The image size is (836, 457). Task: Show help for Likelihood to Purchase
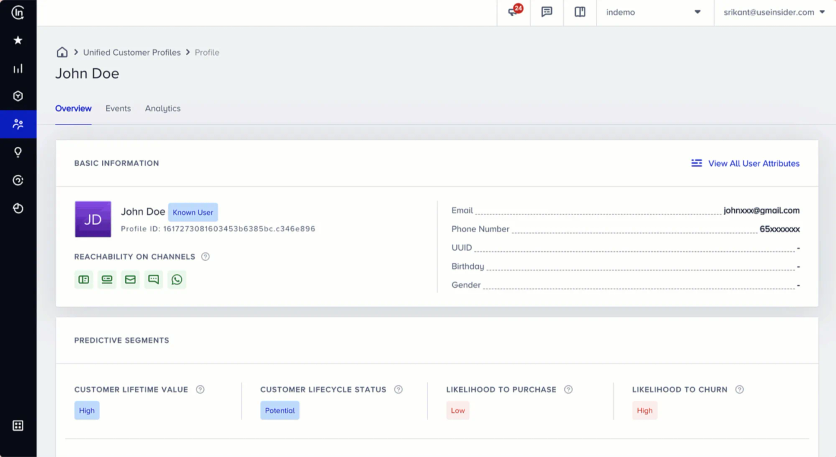coord(568,389)
